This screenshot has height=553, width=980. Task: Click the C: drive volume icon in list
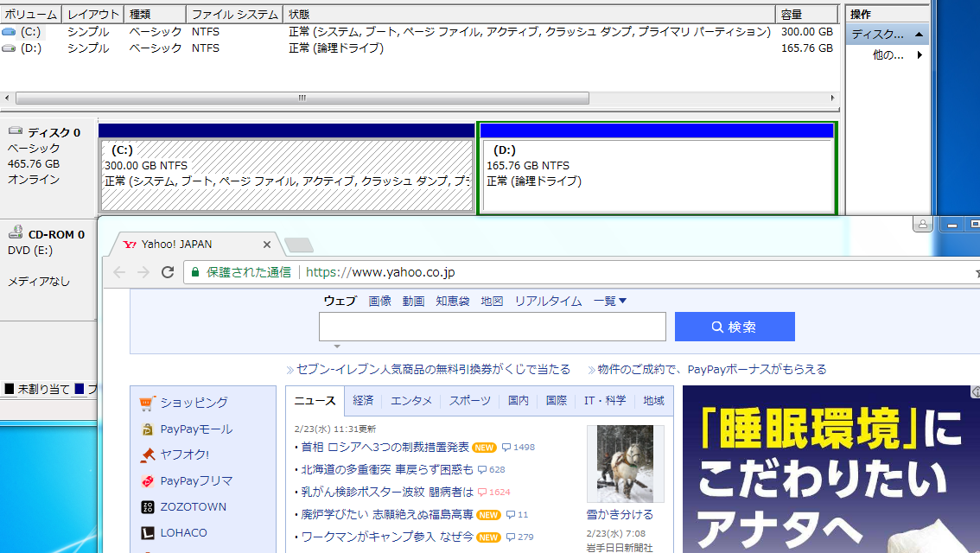[x=9, y=32]
